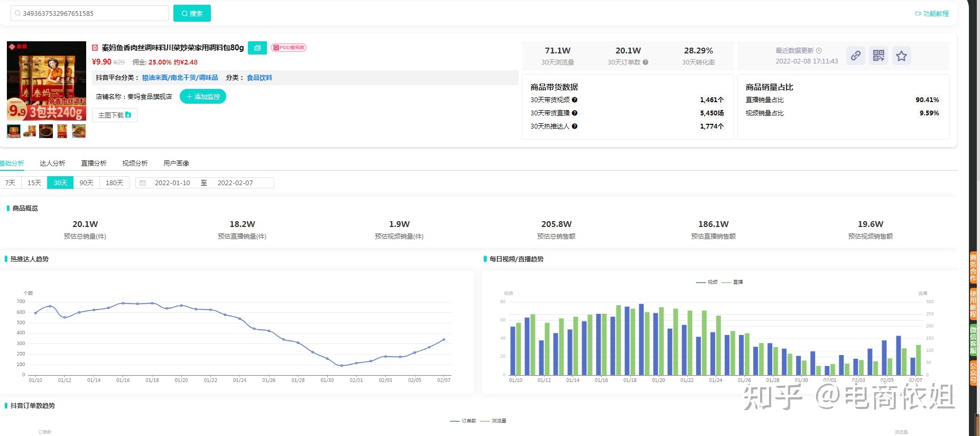Viewport: 980px width, 436px height.
Task: Click the 搜索 search button
Action: click(192, 13)
